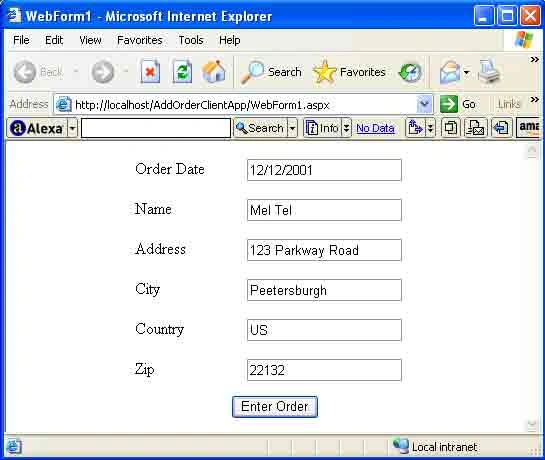Click the Local intranet status text
545x460 pixels.
[444, 447]
